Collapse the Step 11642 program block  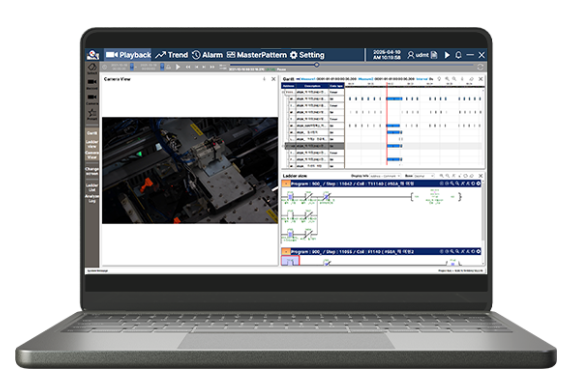click(286, 183)
